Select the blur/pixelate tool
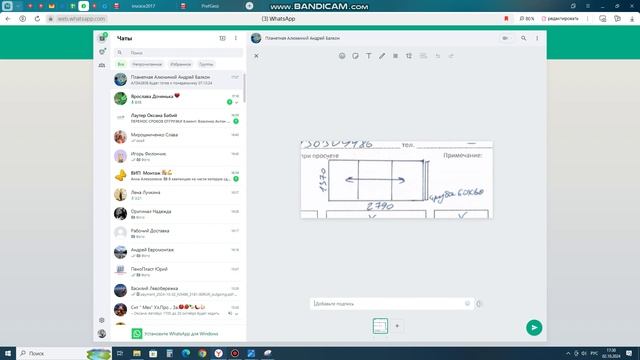 click(396, 56)
